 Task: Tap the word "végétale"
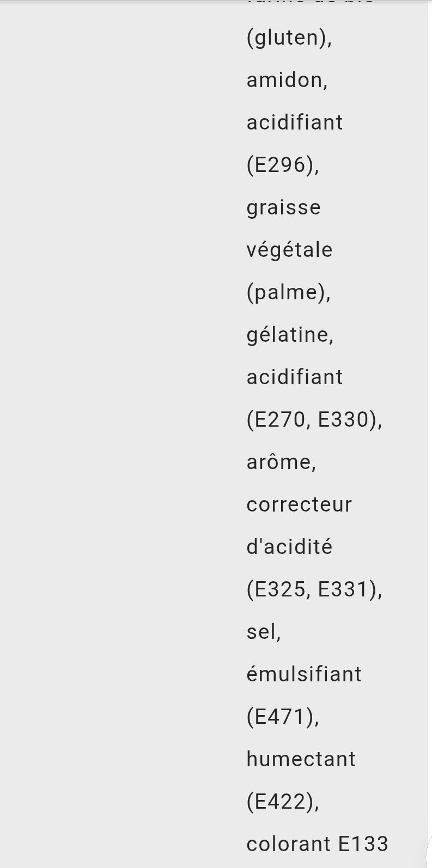click(289, 250)
